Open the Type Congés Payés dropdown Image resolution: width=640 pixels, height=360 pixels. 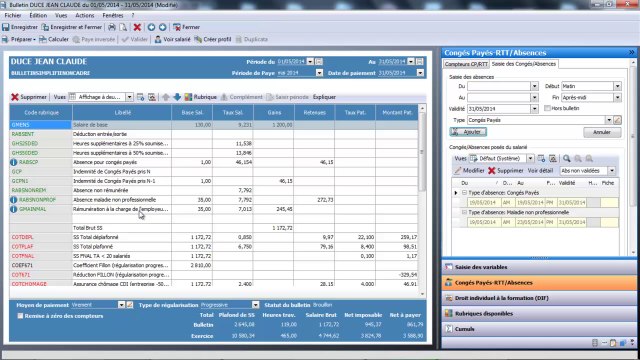coord(609,120)
